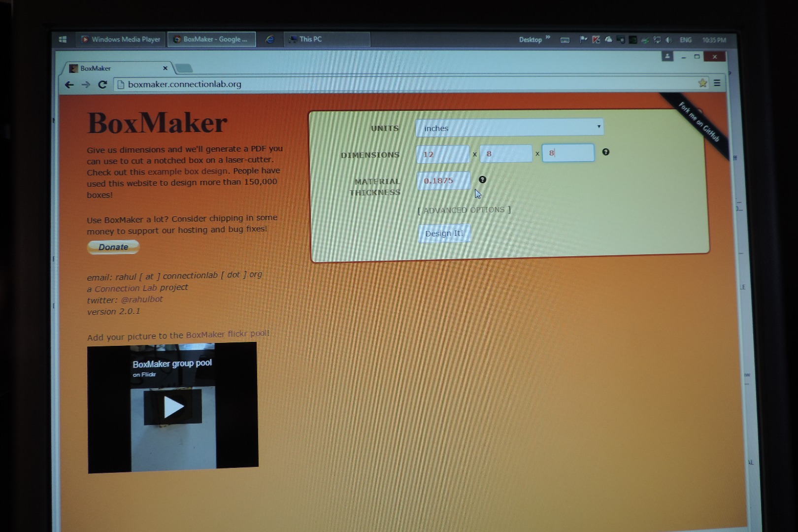Click the first dimension field with 12
Viewport: 798px width, 532px height.
(443, 154)
